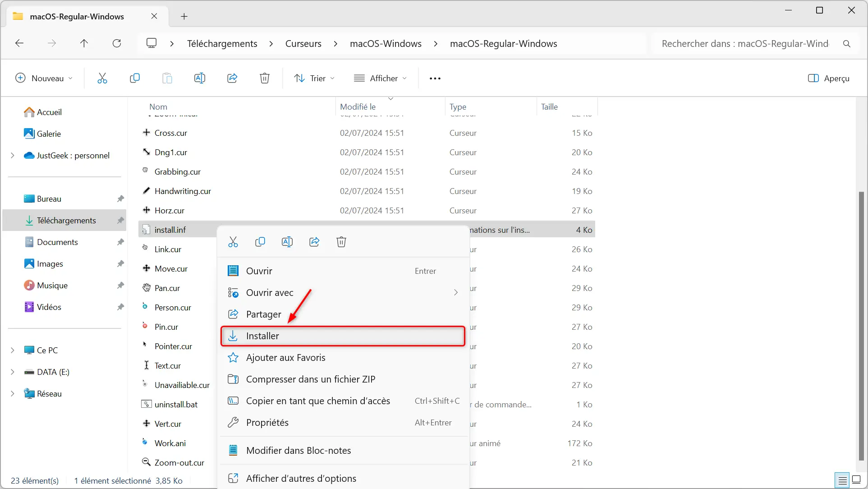Expand Réseau tree node

pos(13,394)
